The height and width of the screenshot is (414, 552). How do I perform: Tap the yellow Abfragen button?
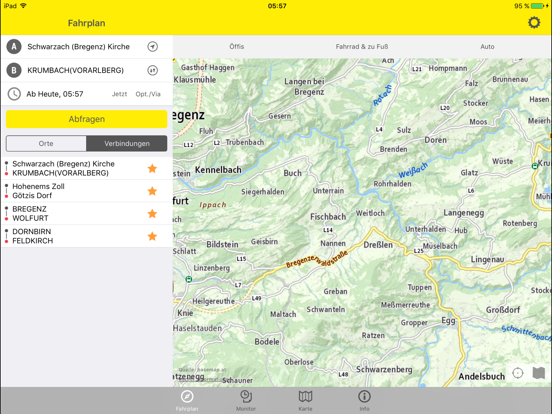(87, 119)
